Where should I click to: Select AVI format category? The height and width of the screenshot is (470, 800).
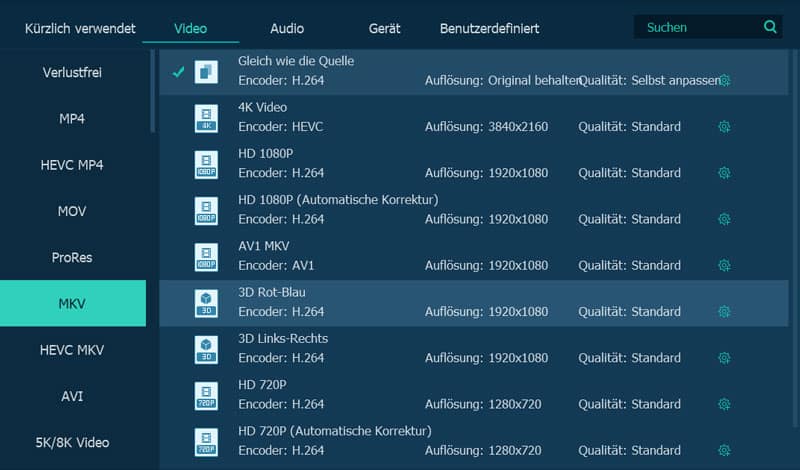(72, 397)
